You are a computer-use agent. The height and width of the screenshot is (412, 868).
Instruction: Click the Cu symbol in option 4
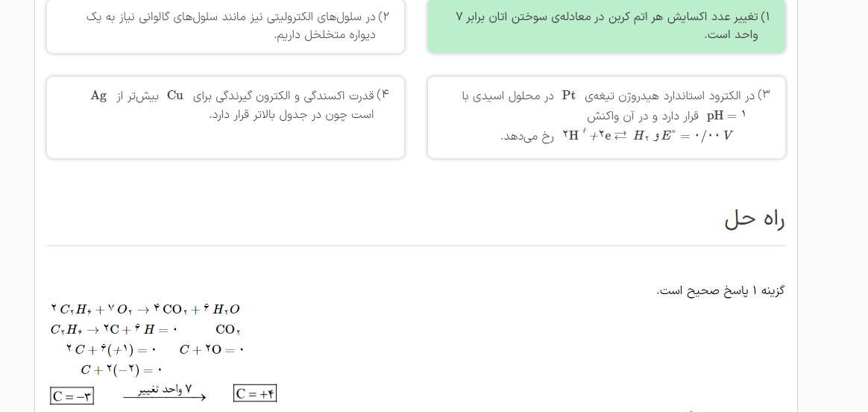(175, 96)
